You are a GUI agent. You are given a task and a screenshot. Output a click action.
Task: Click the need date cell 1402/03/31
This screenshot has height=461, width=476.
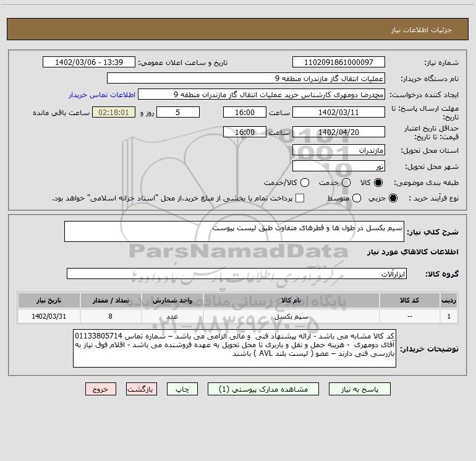tap(49, 316)
